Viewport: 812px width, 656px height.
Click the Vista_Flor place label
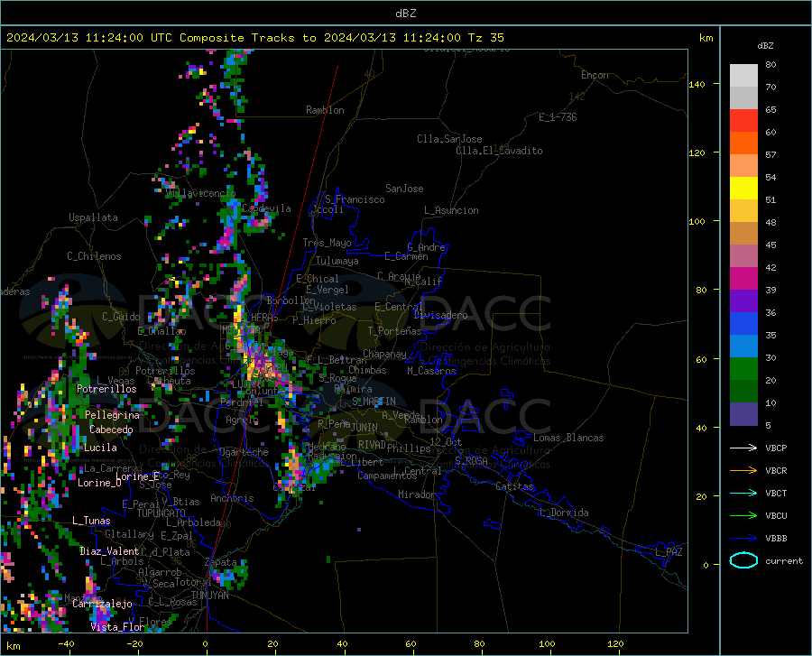117,627
